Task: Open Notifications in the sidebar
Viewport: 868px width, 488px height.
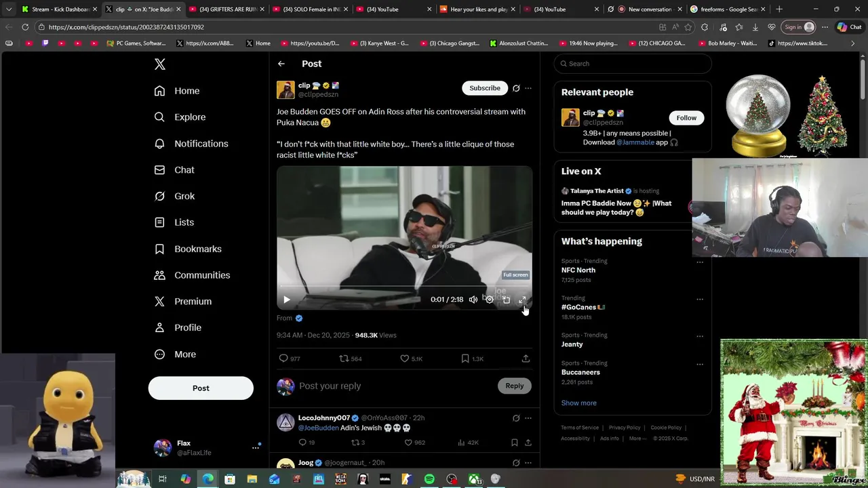Action: click(x=191, y=144)
